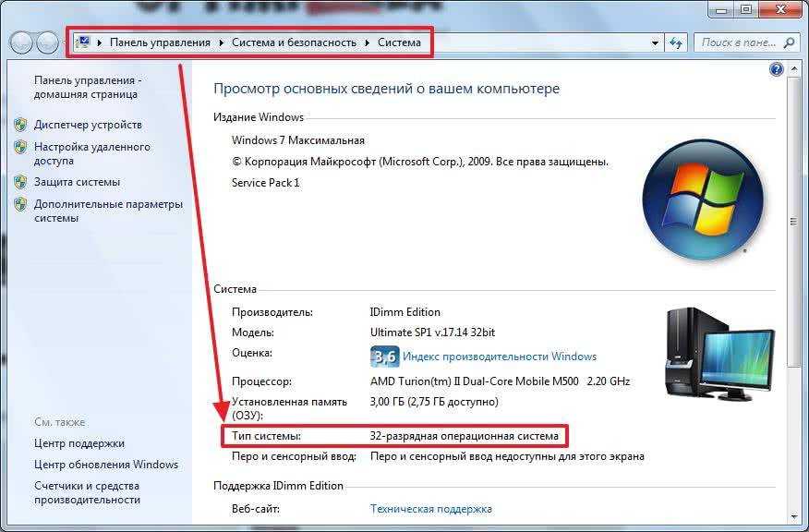Viewport: 809px width, 532px height.
Task: Click the AMD Turion processor value
Action: [x=500, y=381]
